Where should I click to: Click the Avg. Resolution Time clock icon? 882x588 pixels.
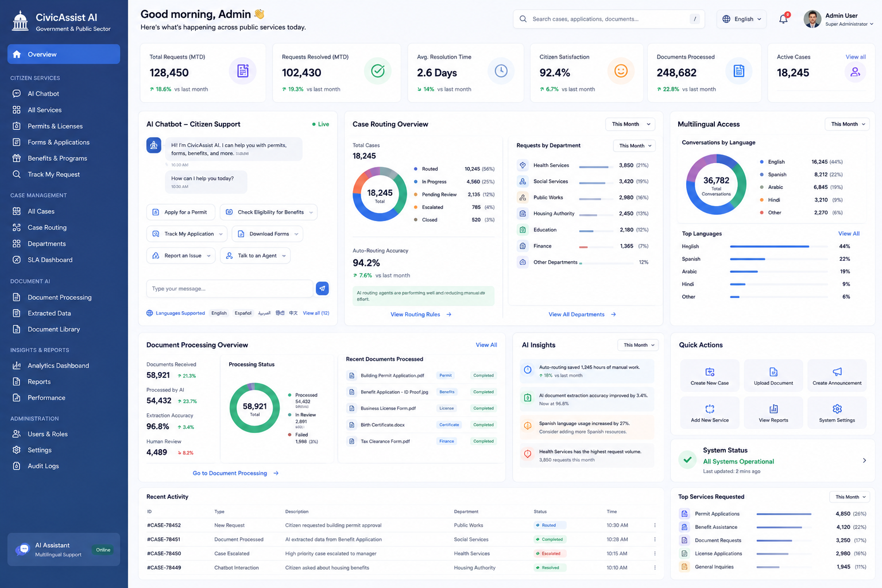point(501,71)
